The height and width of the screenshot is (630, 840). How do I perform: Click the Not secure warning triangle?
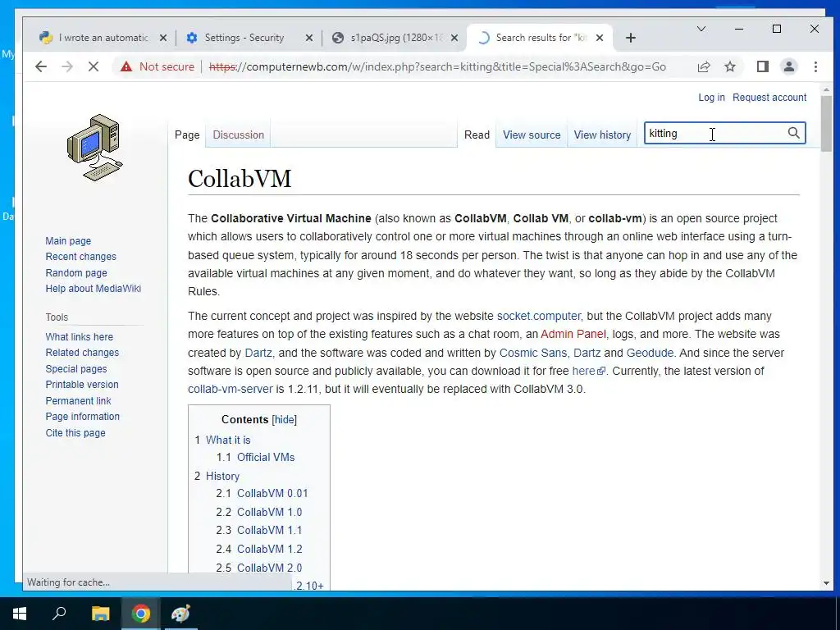pos(126,66)
